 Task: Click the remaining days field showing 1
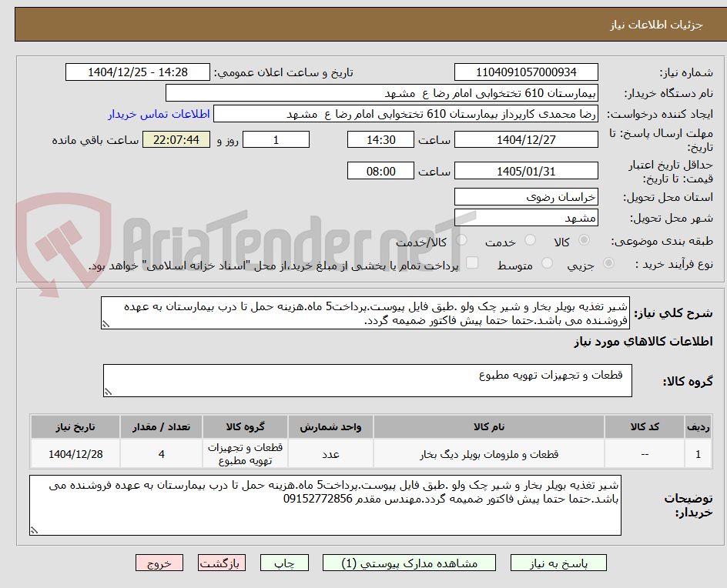coord(276,139)
